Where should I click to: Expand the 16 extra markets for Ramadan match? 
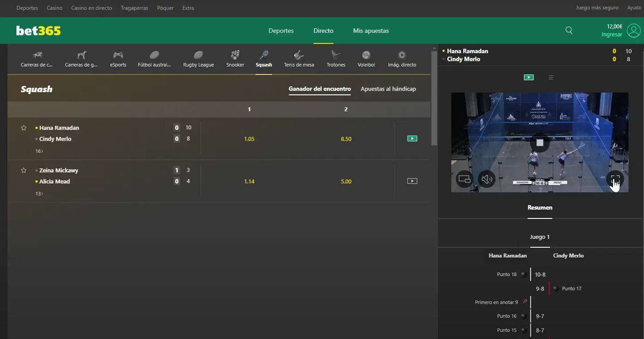39,151
